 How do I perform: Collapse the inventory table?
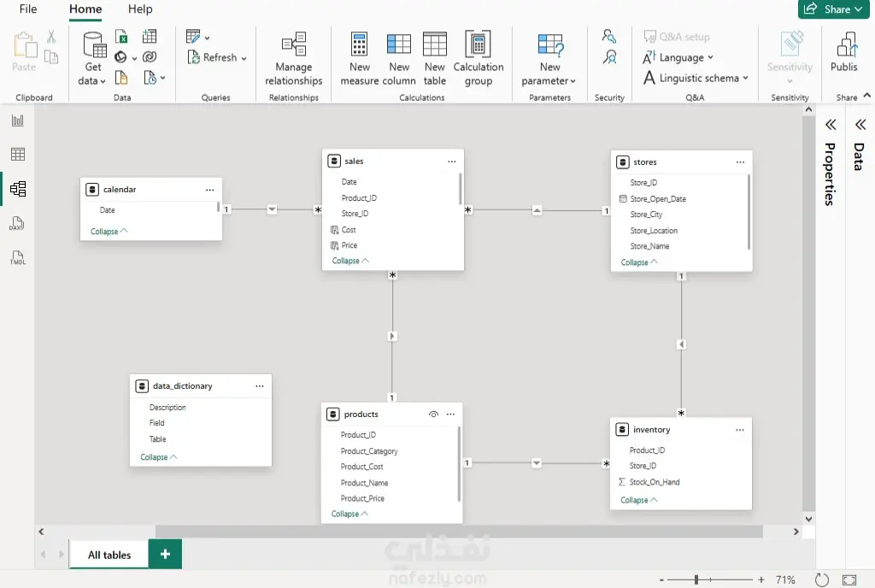pyautogui.click(x=639, y=500)
